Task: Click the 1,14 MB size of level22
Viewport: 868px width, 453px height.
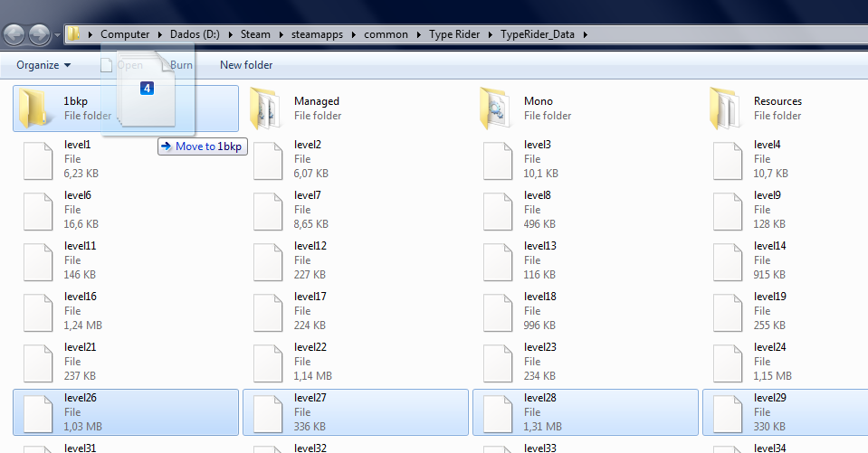Action: 313,376
